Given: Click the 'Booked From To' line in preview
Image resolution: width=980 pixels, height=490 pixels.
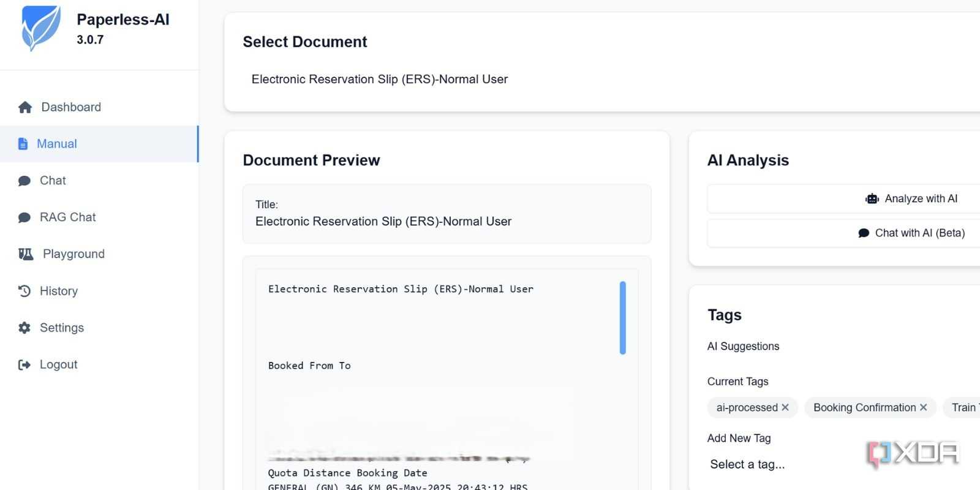Looking at the screenshot, I should pos(309,366).
